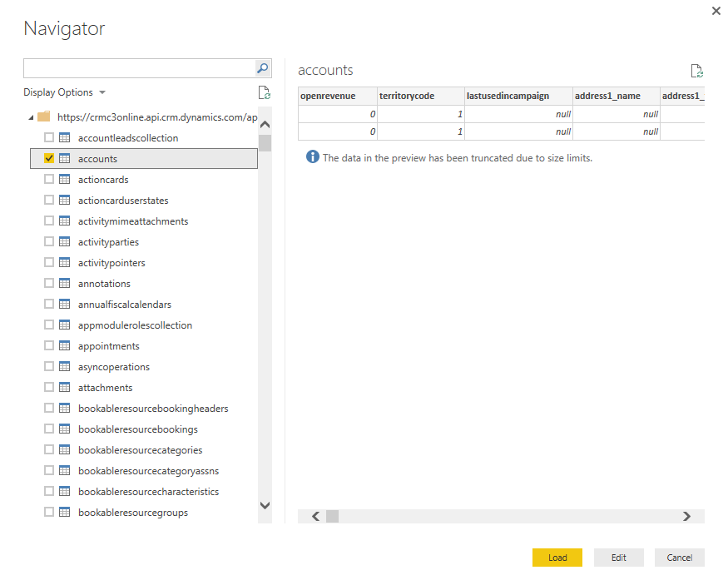The width and height of the screenshot is (728, 580).
Task: Click table icon beside activityparties
Action: click(65, 242)
